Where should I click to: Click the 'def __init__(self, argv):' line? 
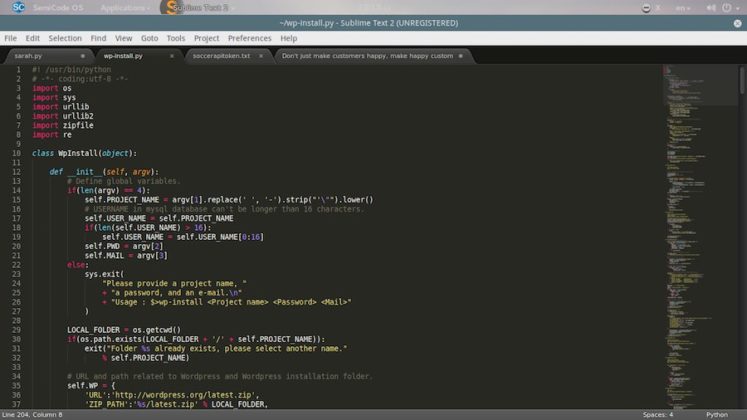[x=104, y=172]
